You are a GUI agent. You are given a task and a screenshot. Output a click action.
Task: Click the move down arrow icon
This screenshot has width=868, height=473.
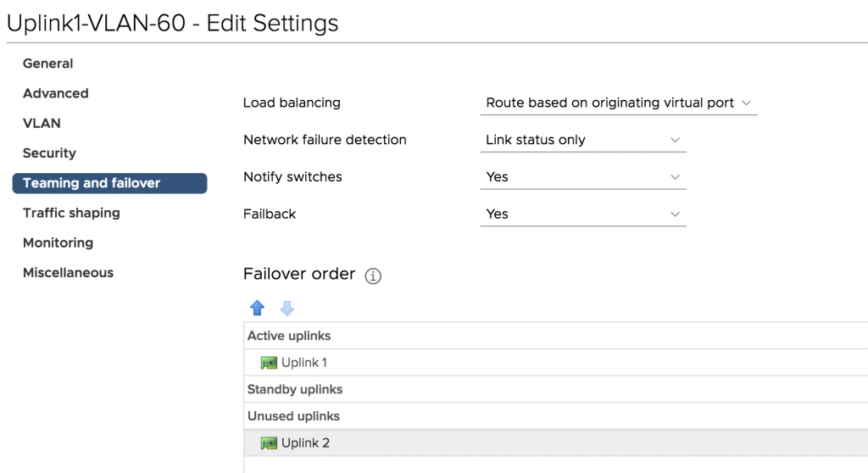pyautogui.click(x=287, y=308)
